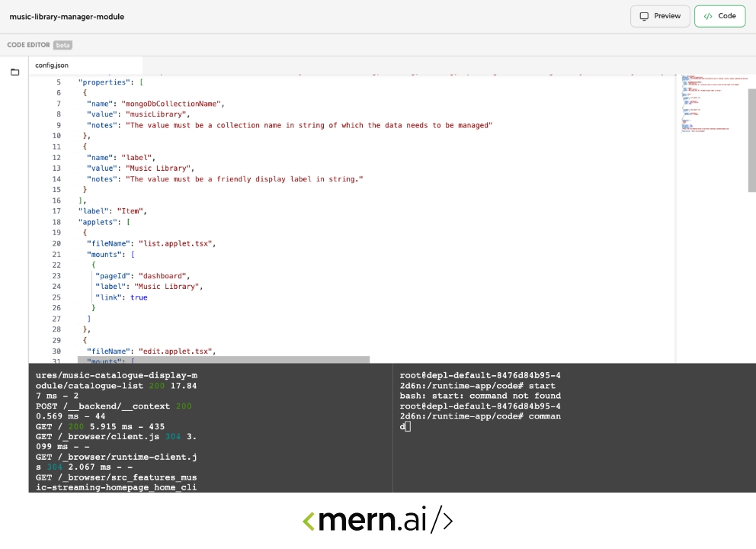This screenshot has height=549, width=756.
Task: Click the Preview button
Action: [660, 16]
